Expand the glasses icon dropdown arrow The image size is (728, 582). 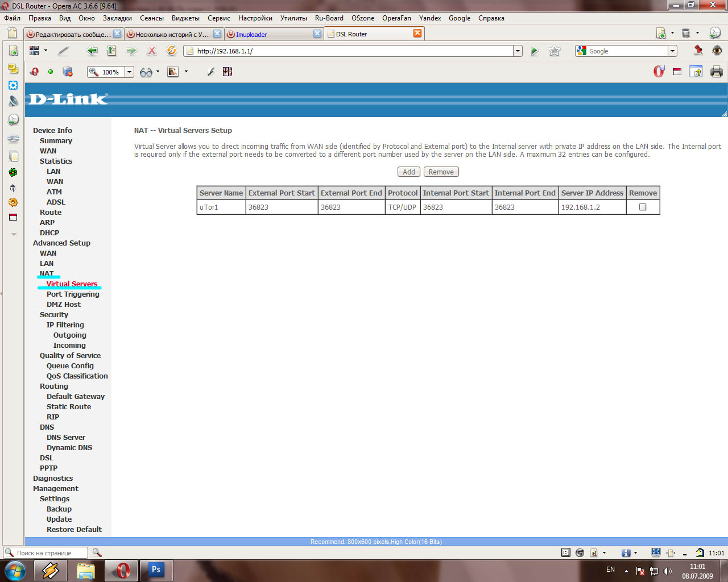[x=158, y=72]
